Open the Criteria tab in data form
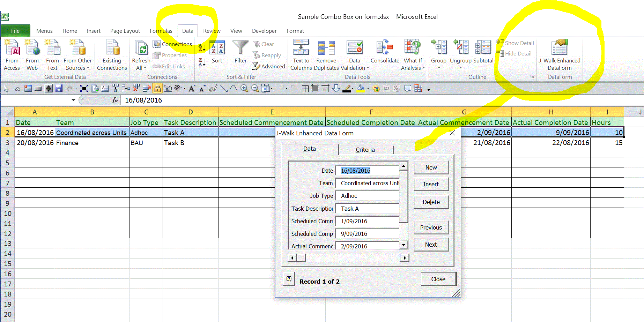This screenshot has height=322, width=644. tap(365, 150)
